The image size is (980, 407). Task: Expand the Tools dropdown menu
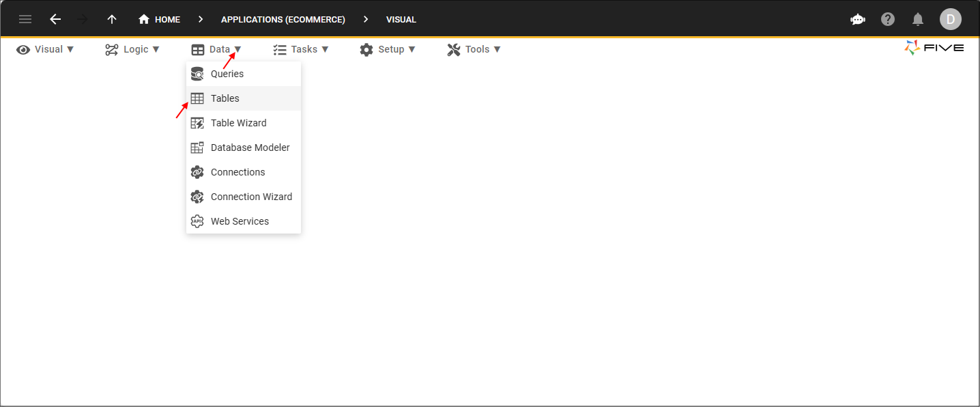click(x=474, y=49)
